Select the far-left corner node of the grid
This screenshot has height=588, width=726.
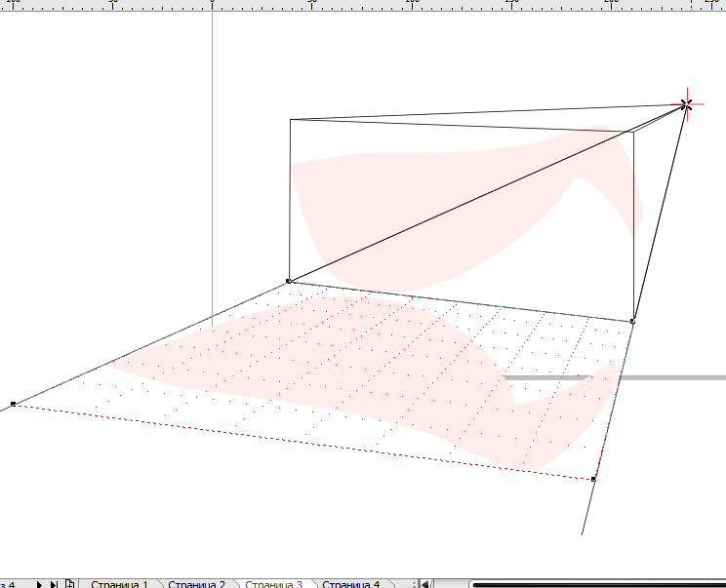click(13, 403)
